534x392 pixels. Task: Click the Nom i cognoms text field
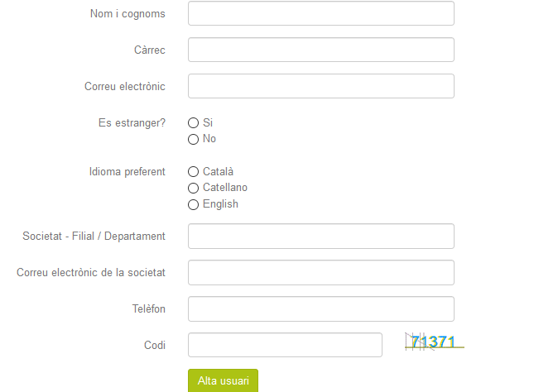[x=320, y=13]
